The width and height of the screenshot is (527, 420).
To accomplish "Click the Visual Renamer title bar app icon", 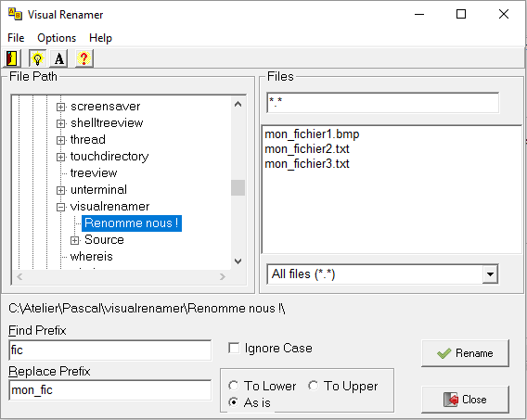I will click(15, 15).
